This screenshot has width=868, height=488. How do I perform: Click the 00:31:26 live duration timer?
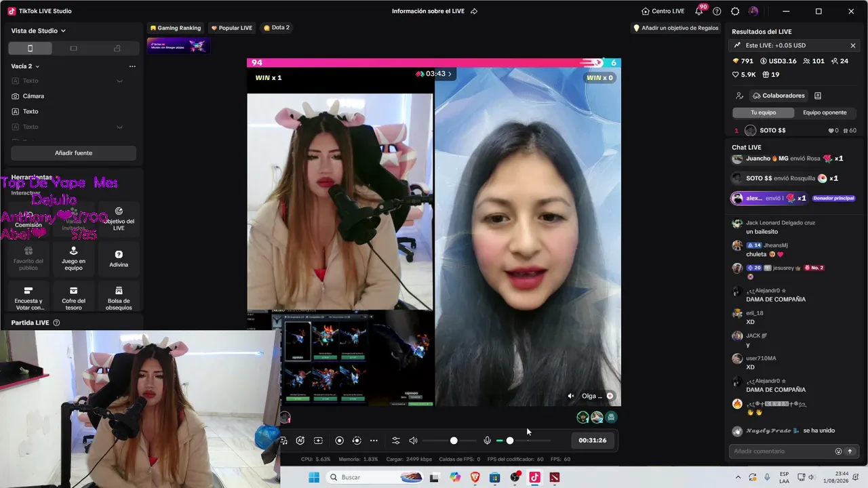click(x=593, y=441)
